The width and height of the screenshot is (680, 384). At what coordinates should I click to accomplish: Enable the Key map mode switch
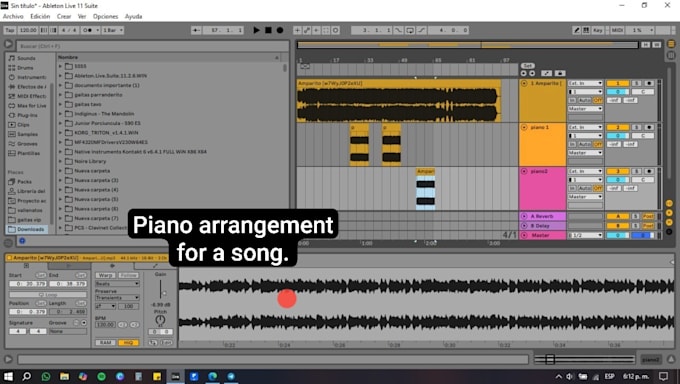point(598,30)
